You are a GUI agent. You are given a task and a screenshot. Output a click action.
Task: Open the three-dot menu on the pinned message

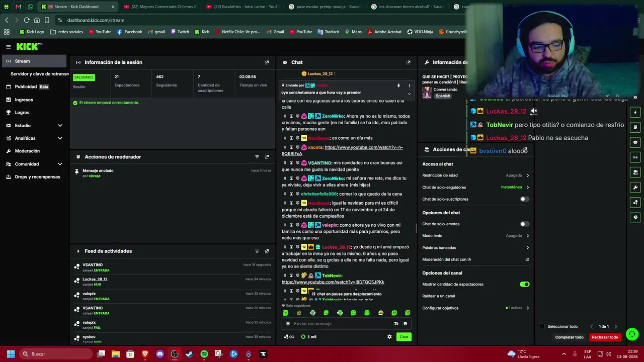tap(409, 85)
